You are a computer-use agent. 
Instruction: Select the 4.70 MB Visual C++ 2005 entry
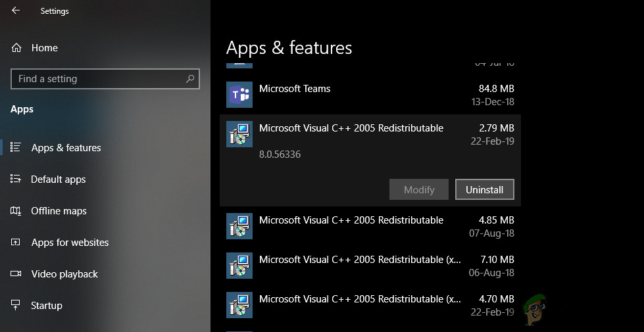point(370,305)
